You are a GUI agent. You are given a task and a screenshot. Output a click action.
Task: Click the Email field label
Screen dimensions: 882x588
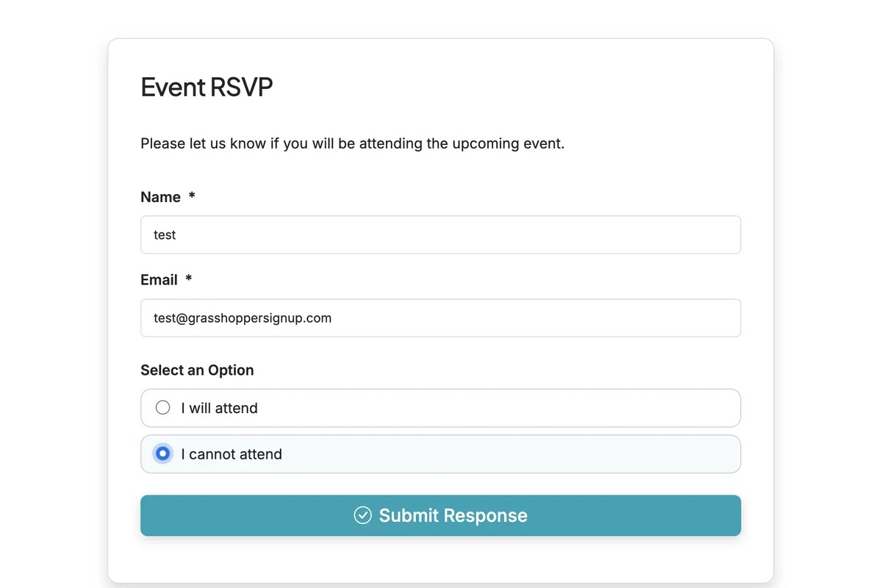pyautogui.click(x=159, y=280)
